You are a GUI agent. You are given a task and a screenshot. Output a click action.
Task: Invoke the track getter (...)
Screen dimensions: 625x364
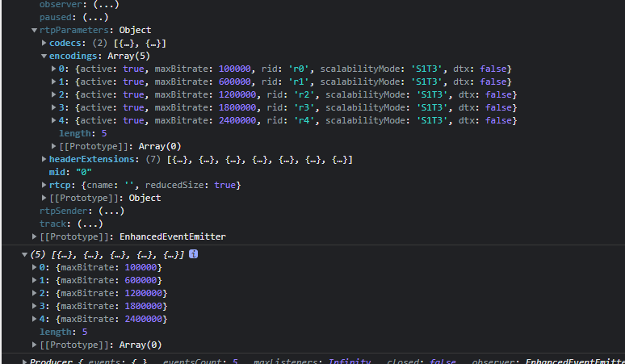[90, 224]
